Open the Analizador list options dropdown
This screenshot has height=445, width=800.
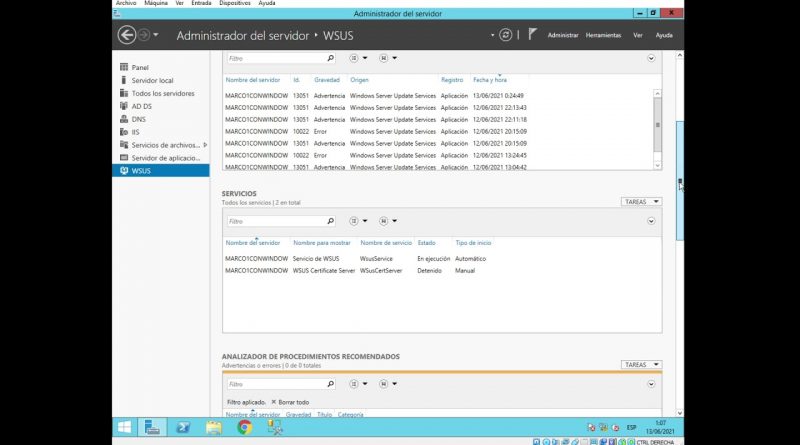coord(358,384)
